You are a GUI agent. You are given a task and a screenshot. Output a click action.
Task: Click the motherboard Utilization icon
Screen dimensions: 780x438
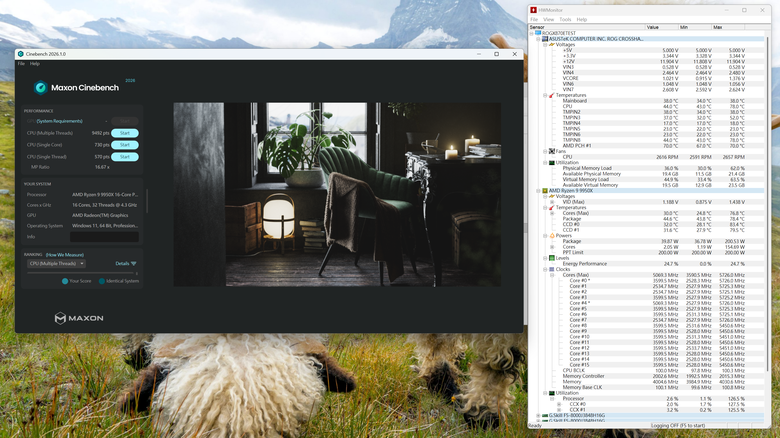tap(552, 162)
